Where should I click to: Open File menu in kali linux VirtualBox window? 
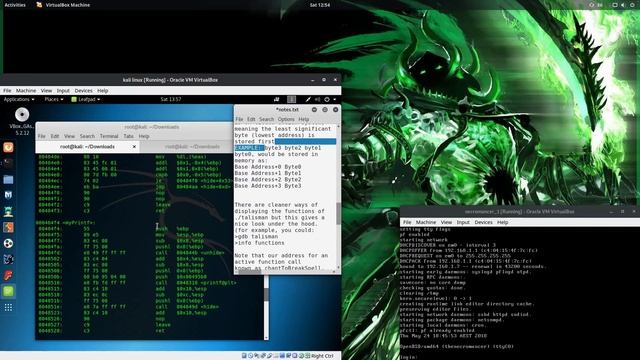[x=7, y=91]
